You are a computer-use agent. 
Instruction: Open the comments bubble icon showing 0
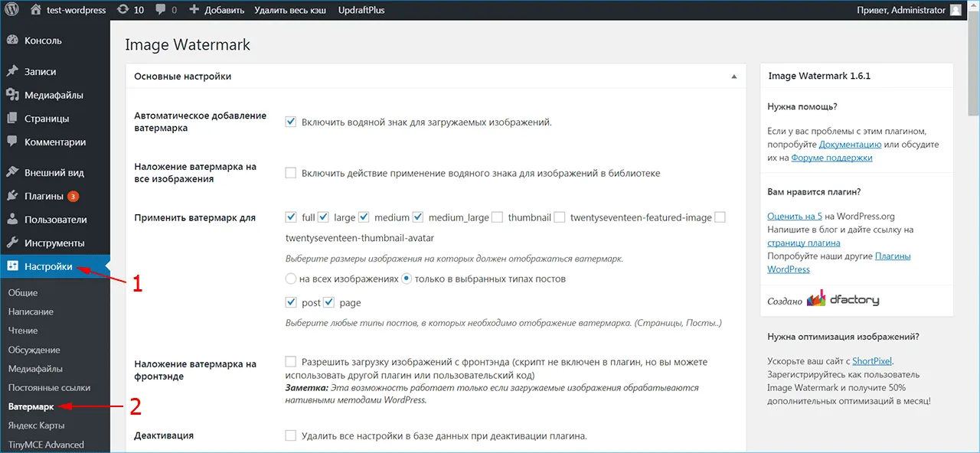coord(162,10)
